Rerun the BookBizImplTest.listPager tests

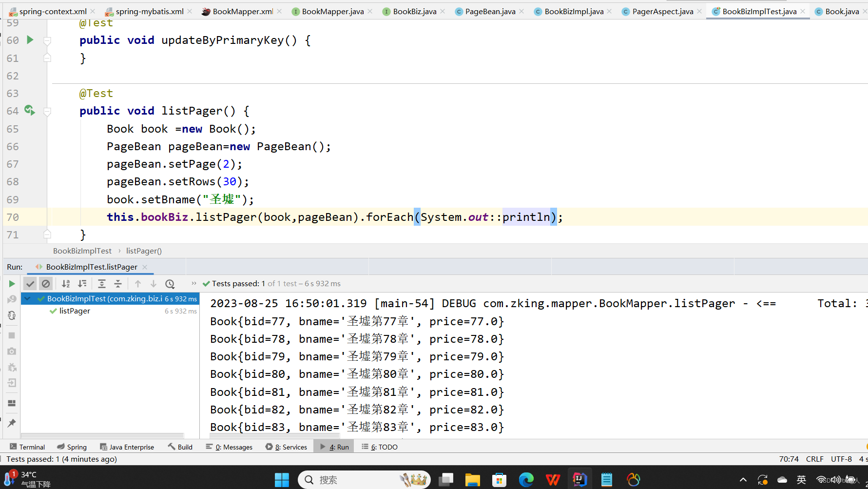pyautogui.click(x=12, y=284)
